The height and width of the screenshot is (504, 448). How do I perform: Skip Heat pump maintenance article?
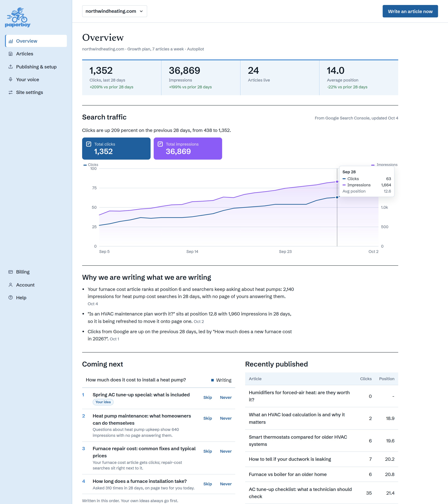pos(208,418)
